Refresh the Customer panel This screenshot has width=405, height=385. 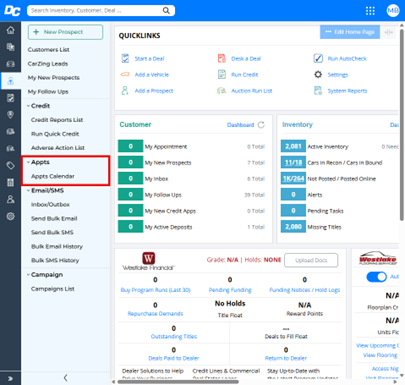(261, 125)
